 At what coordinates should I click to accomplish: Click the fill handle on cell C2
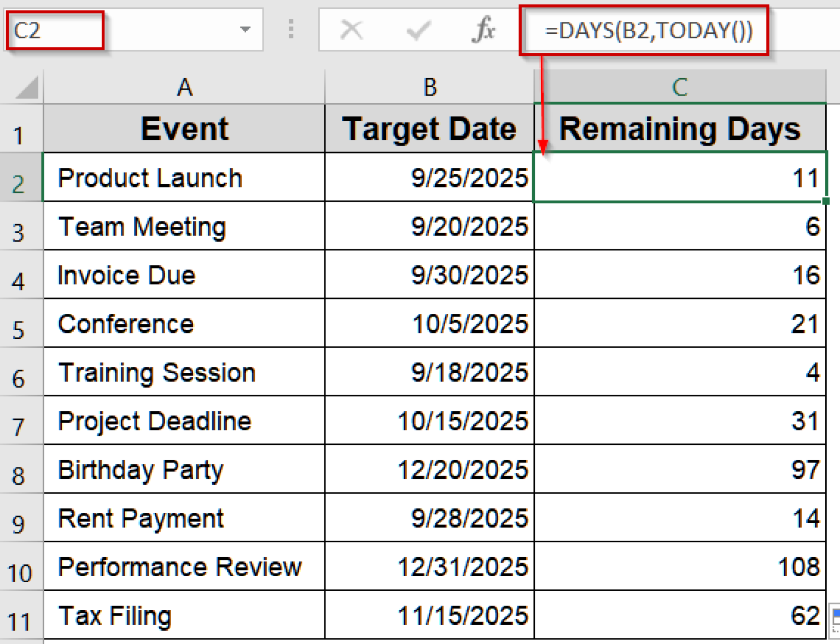[x=825, y=201]
